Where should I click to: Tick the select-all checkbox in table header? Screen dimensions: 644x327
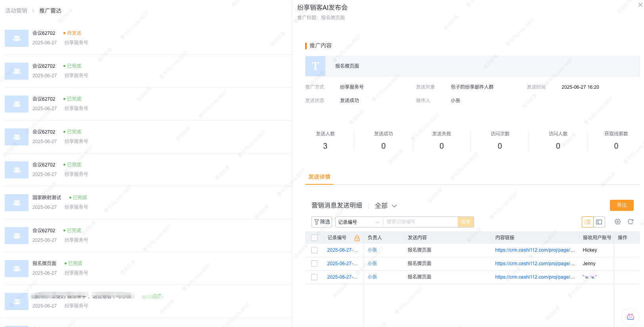point(314,238)
